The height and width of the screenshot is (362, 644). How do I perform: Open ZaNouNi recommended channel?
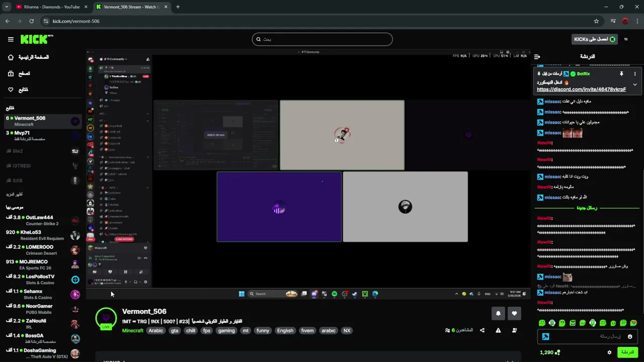click(42, 323)
